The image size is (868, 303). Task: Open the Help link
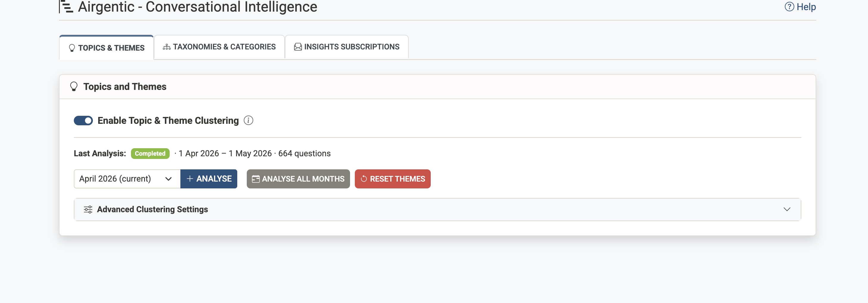click(806, 7)
